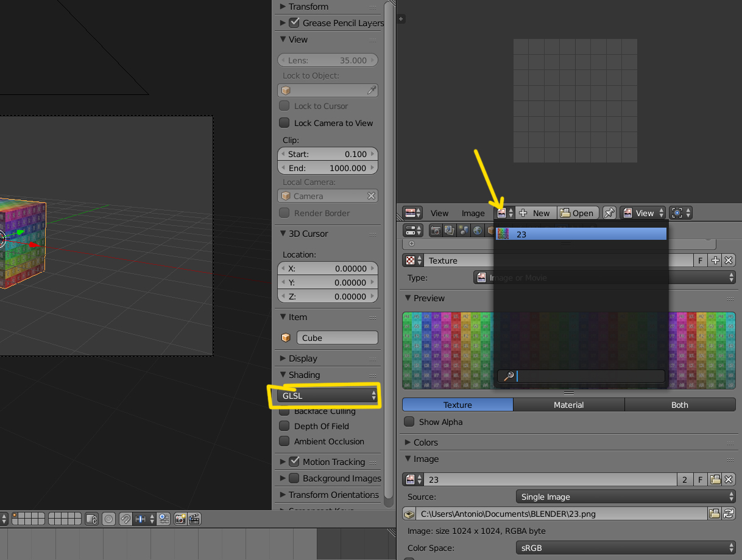Click the Open image button
Viewport: 742px width, 560px height.
578,213
